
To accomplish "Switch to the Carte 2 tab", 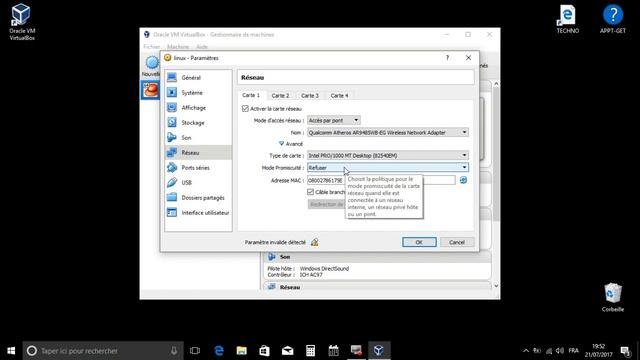I will pyautogui.click(x=280, y=96).
